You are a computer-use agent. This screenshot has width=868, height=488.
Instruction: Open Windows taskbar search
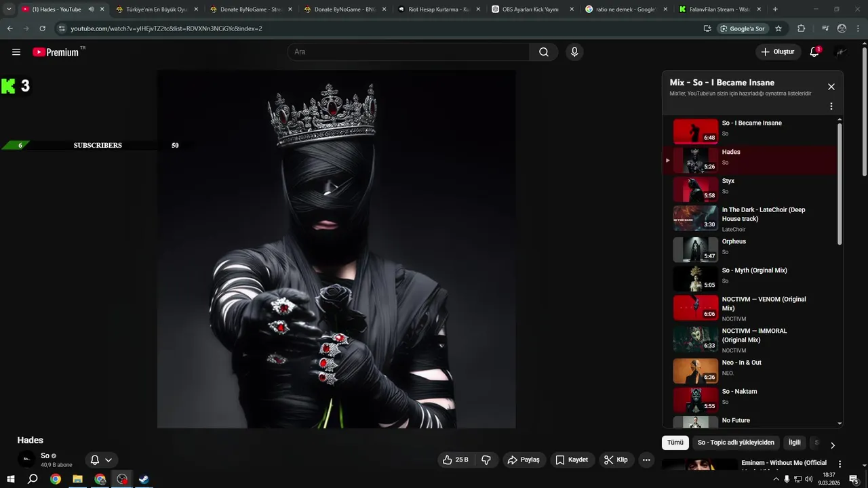(x=33, y=479)
